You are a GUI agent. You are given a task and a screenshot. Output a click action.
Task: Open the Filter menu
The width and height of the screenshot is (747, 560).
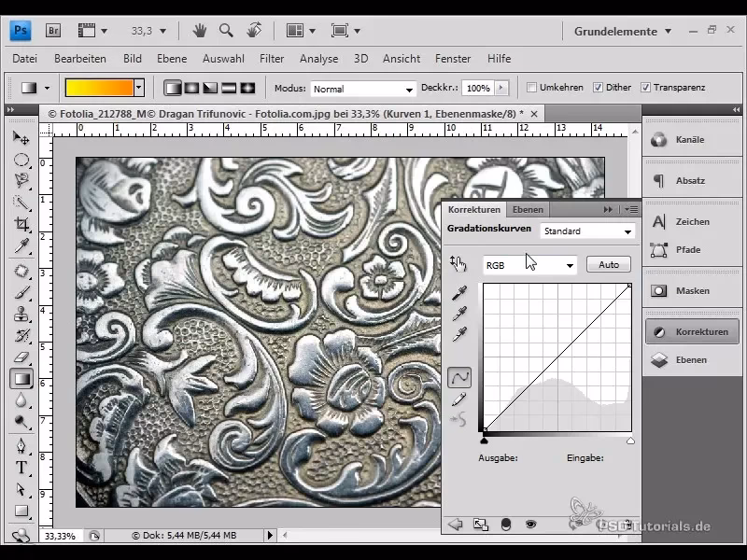[272, 59]
